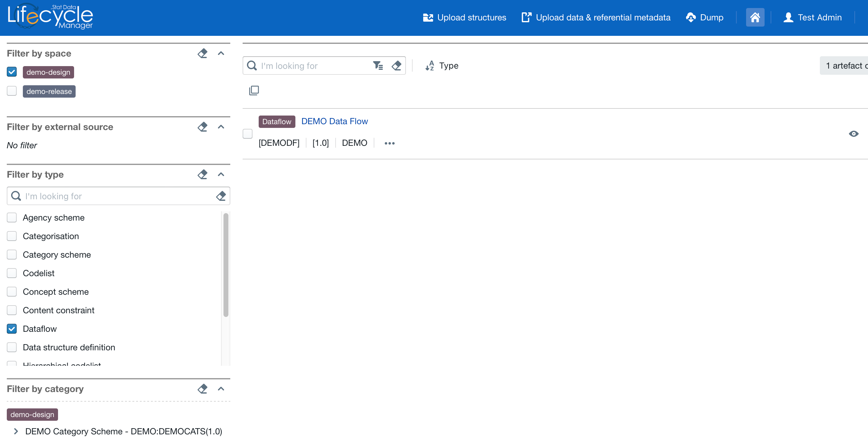
Task: Check the Codelist type filter
Action: [12, 273]
